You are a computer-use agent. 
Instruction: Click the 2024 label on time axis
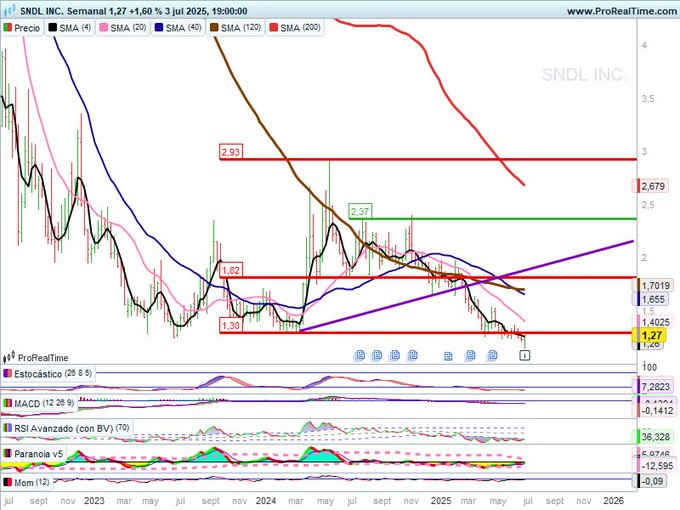pos(265,501)
